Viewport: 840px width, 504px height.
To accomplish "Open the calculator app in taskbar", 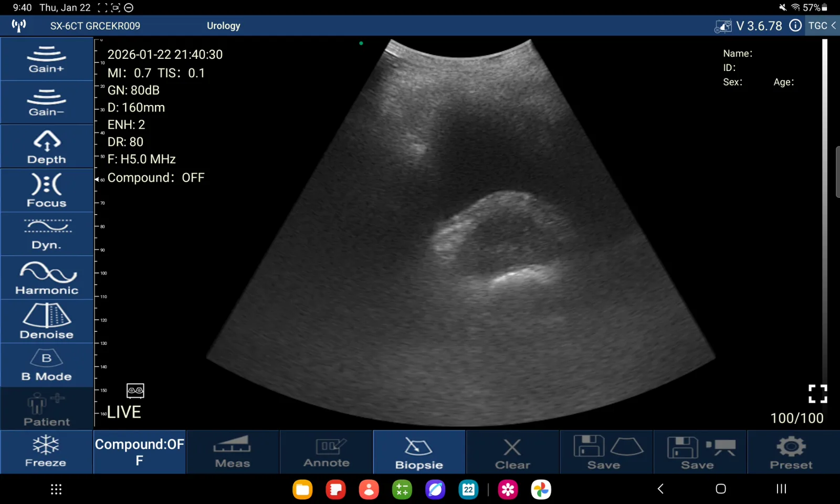I will point(402,489).
